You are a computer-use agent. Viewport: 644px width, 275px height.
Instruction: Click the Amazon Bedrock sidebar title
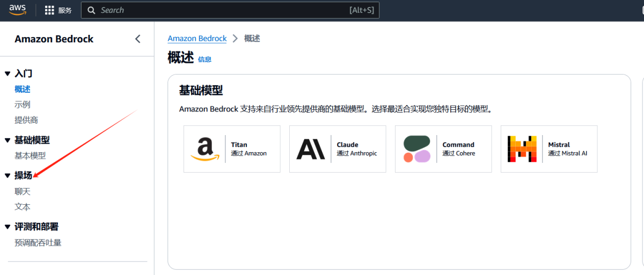[x=54, y=39]
